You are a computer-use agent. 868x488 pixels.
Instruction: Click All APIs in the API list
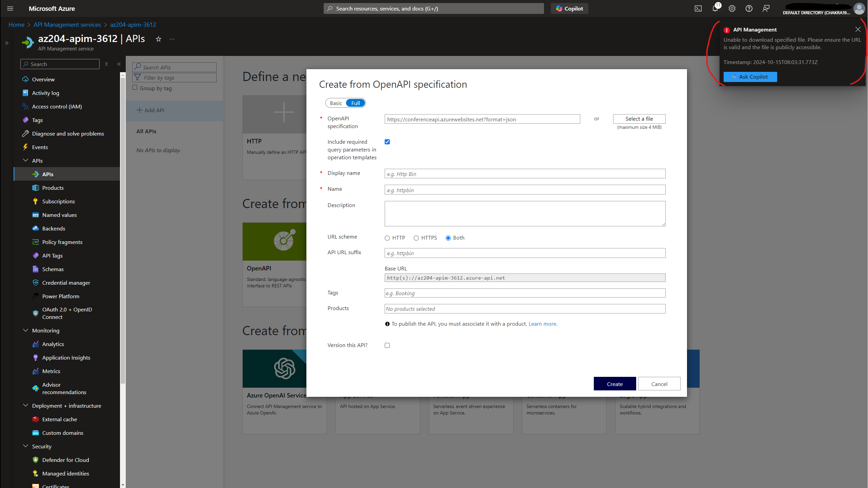[146, 131]
